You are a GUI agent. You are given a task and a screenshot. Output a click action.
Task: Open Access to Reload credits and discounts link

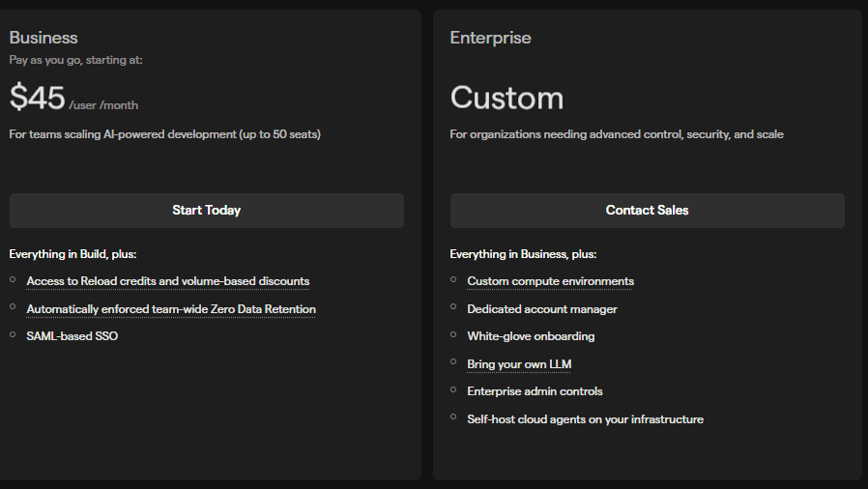[167, 281]
